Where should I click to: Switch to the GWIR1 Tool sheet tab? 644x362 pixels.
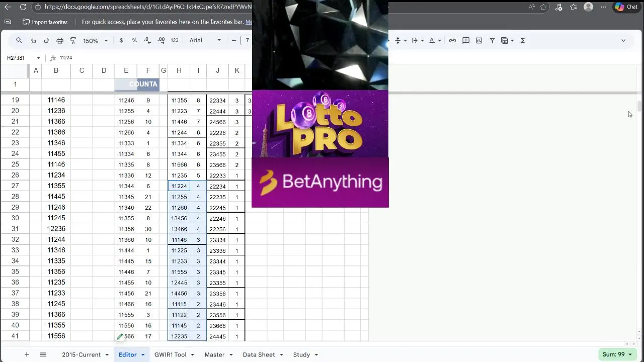point(170,354)
